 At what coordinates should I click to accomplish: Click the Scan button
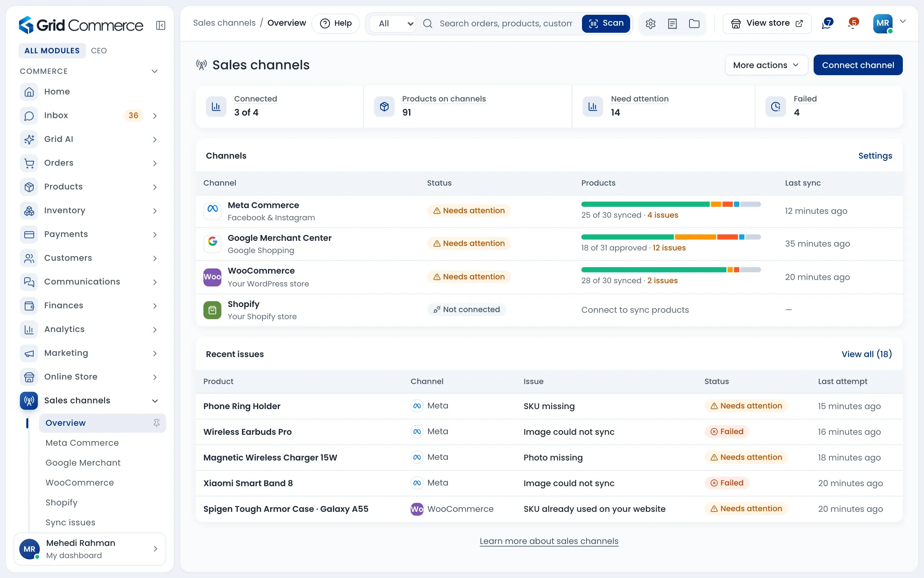[605, 23]
